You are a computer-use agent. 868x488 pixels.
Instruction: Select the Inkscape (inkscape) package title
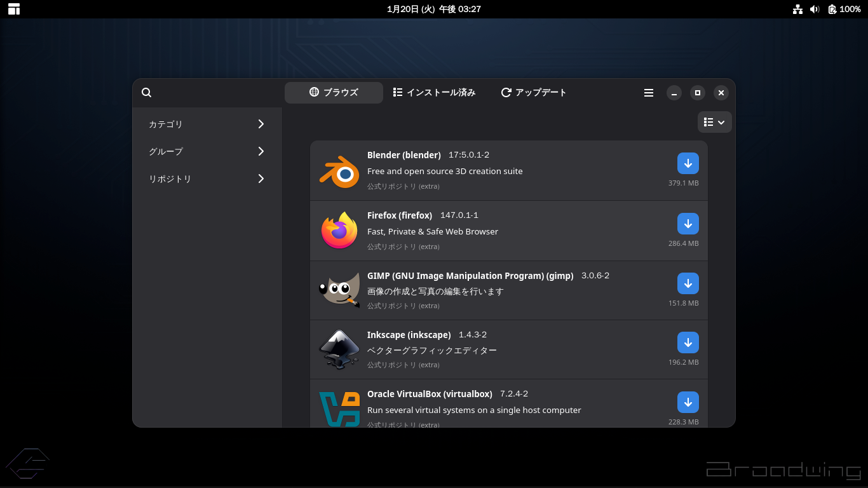(x=409, y=335)
